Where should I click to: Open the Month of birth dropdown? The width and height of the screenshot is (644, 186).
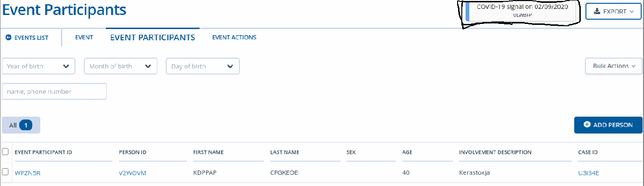tap(120, 66)
